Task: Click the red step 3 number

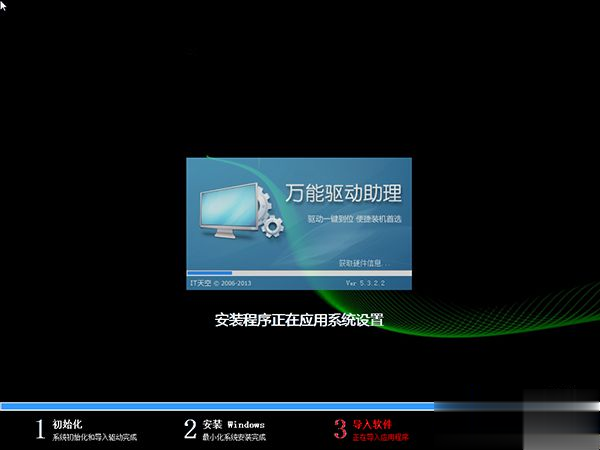Action: pos(341,429)
